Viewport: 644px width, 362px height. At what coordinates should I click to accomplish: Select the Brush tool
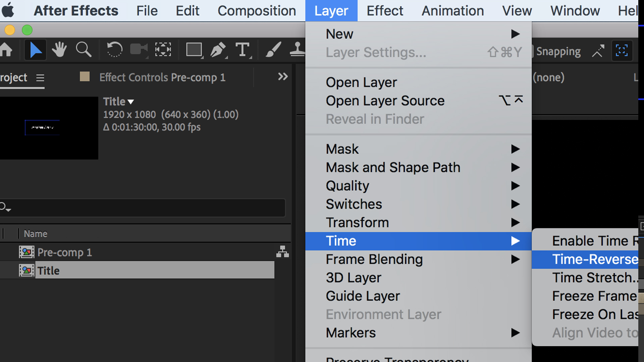pos(272,50)
